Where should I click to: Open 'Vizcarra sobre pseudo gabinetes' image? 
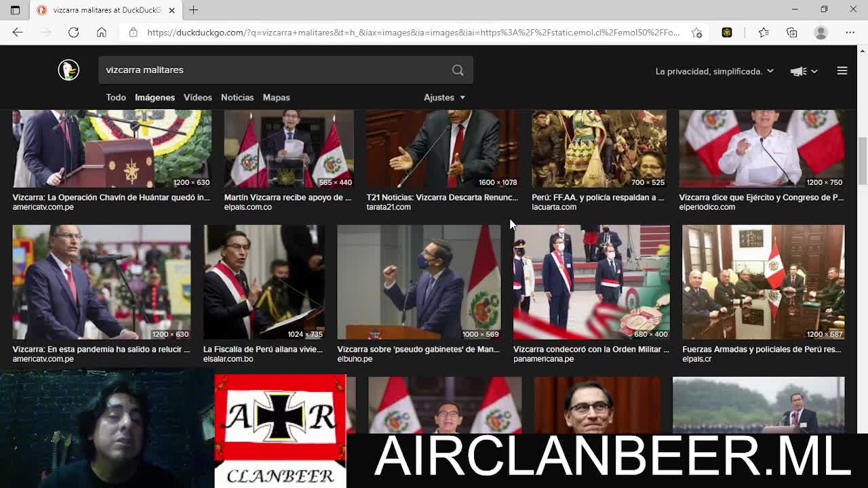(x=419, y=282)
